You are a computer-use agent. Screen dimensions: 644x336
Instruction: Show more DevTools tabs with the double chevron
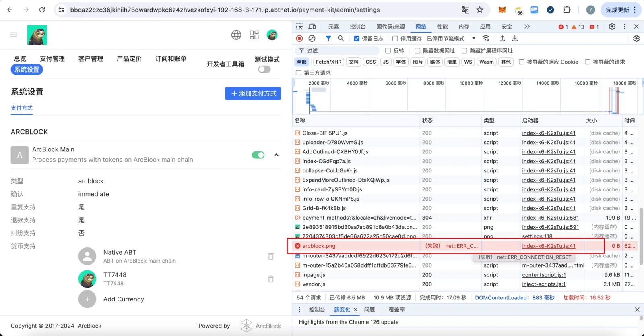tap(527, 27)
